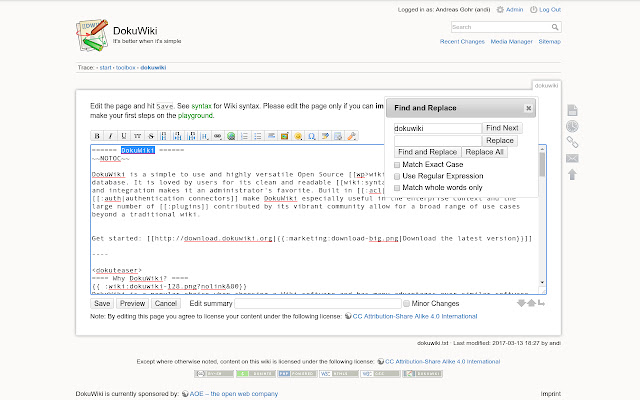
Task: Click the Replace button
Action: pos(500,140)
